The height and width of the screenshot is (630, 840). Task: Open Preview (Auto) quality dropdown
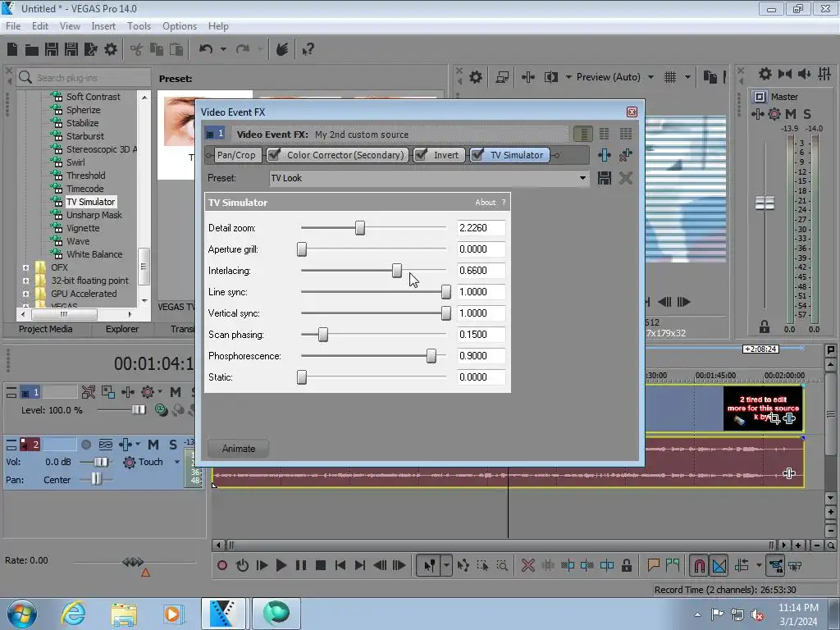(651, 77)
